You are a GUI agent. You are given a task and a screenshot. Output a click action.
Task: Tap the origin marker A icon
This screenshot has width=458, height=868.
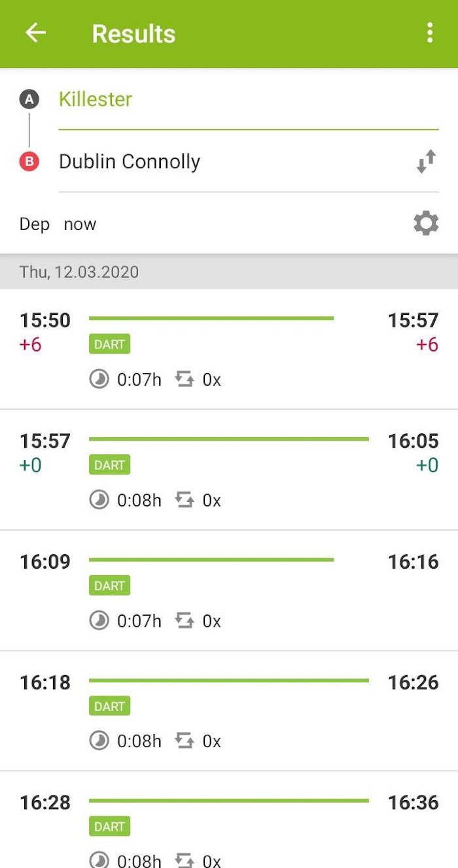tap(29, 99)
